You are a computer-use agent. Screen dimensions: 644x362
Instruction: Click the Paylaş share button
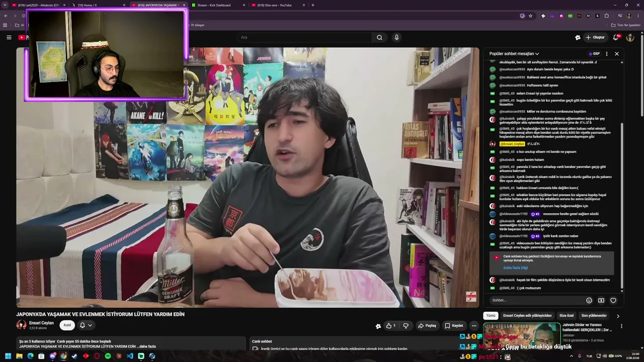coord(427,326)
